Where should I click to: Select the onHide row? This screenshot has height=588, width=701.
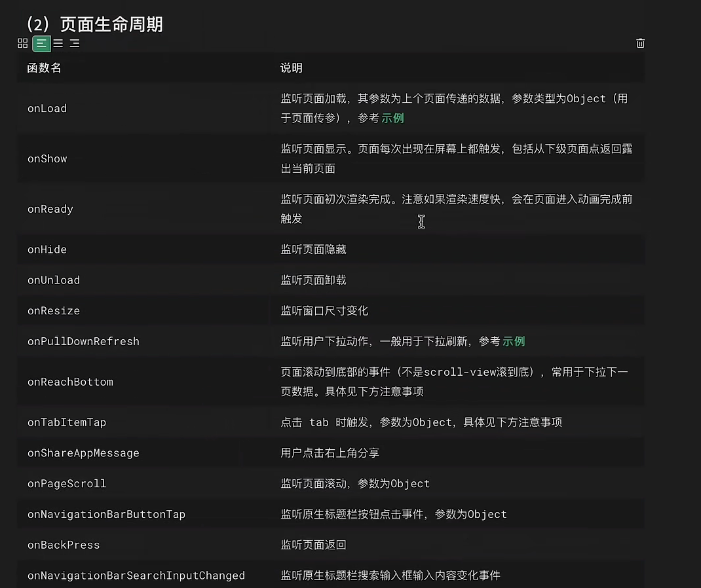[x=47, y=249]
